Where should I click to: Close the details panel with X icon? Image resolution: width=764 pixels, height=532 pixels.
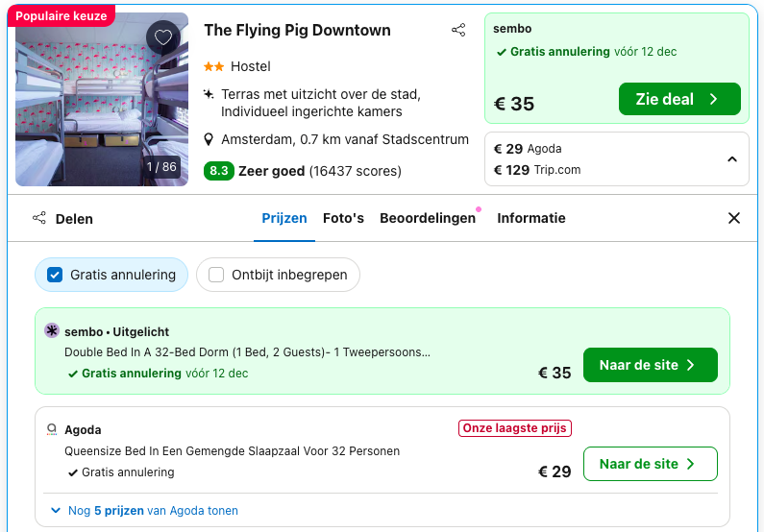click(734, 218)
